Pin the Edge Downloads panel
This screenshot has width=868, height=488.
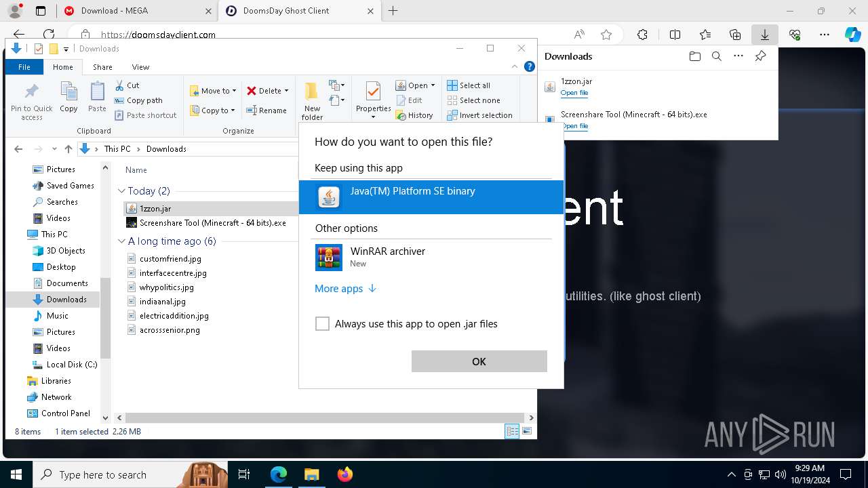[x=761, y=56]
